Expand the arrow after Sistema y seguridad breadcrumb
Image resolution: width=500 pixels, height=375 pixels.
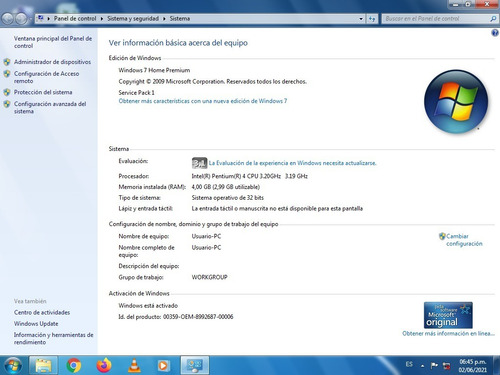[x=164, y=19]
